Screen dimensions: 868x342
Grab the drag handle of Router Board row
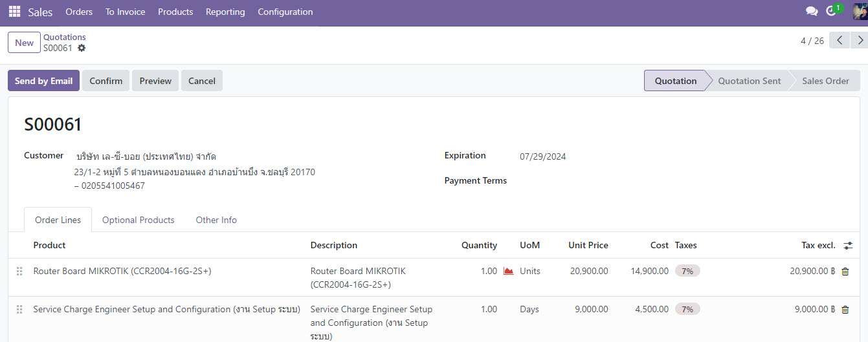(19, 272)
